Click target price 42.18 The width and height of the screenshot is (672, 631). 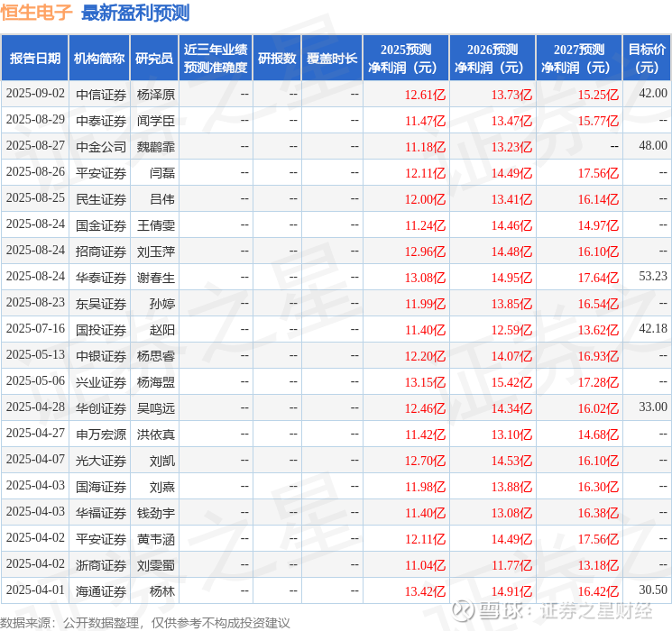(x=653, y=328)
